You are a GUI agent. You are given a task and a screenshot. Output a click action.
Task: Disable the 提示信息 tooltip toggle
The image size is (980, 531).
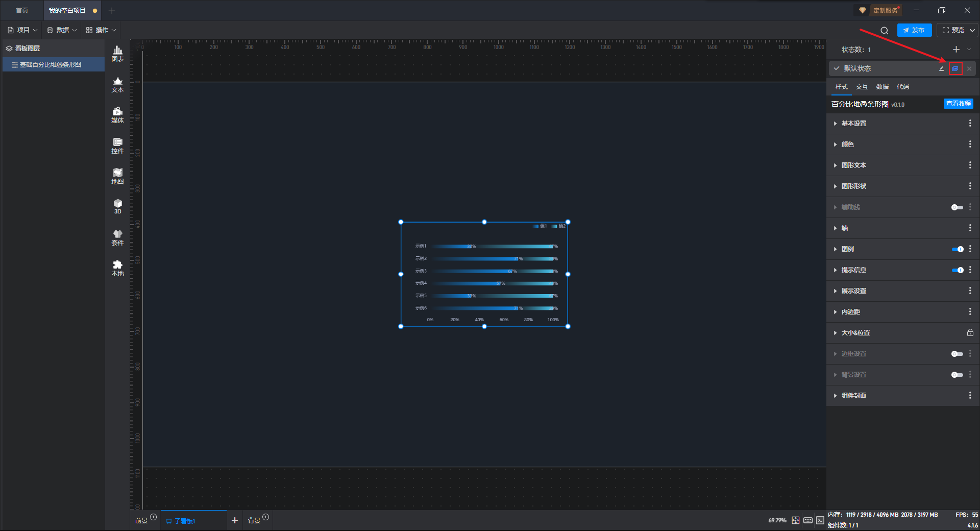pyautogui.click(x=957, y=270)
